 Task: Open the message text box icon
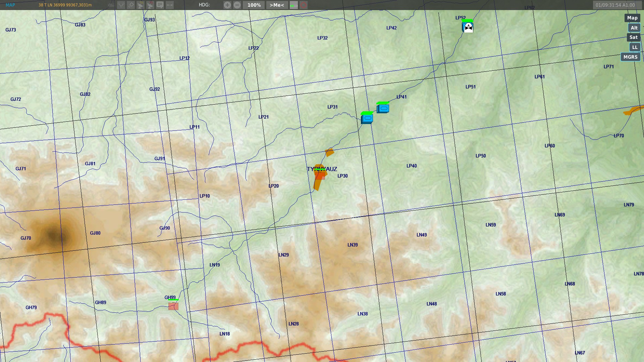pos(160,5)
